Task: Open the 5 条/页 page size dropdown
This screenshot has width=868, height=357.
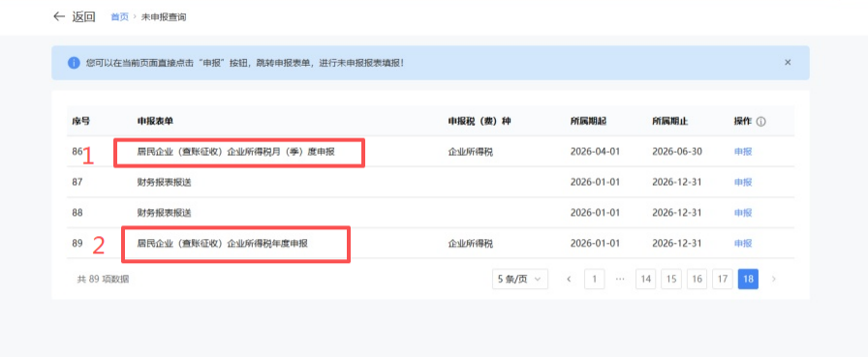Action: [520, 279]
